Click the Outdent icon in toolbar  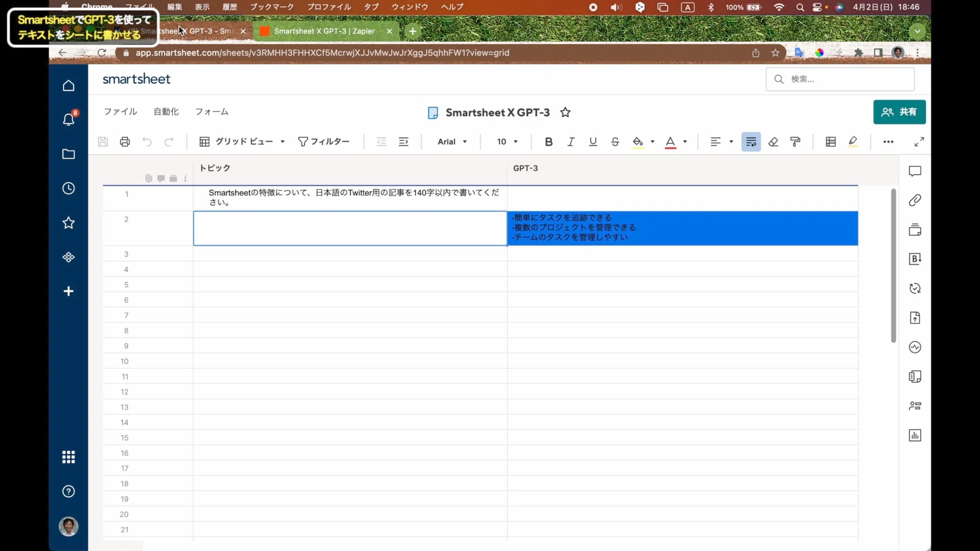point(381,142)
